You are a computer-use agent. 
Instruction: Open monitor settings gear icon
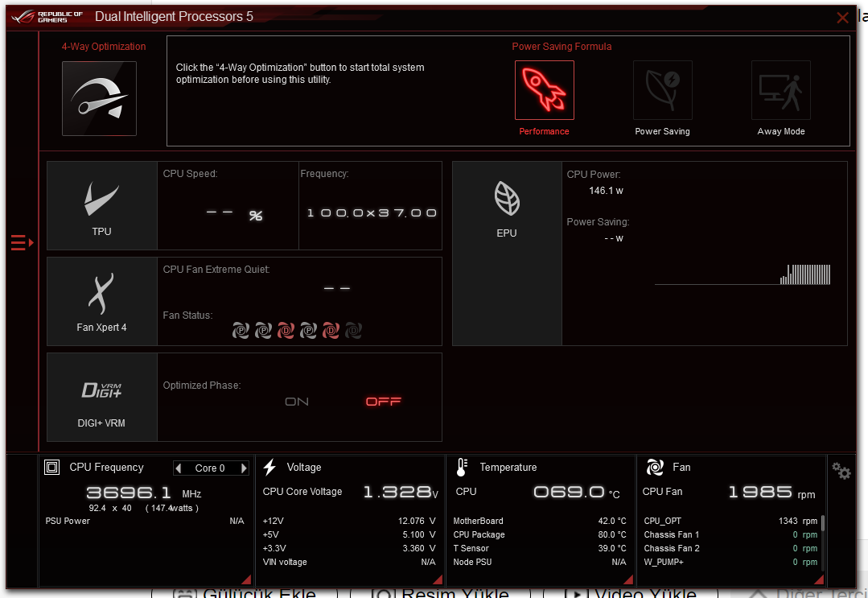tap(841, 471)
